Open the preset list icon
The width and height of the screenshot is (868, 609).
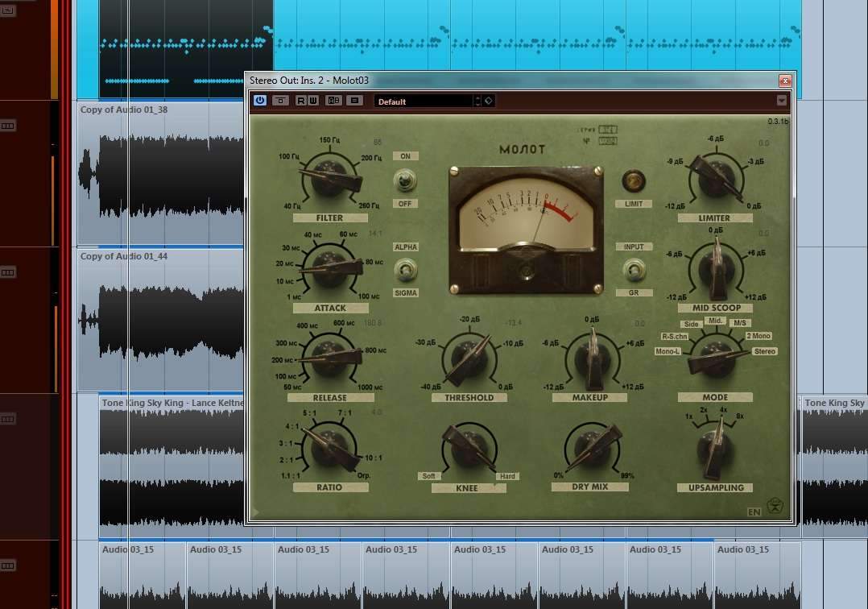pos(355,100)
